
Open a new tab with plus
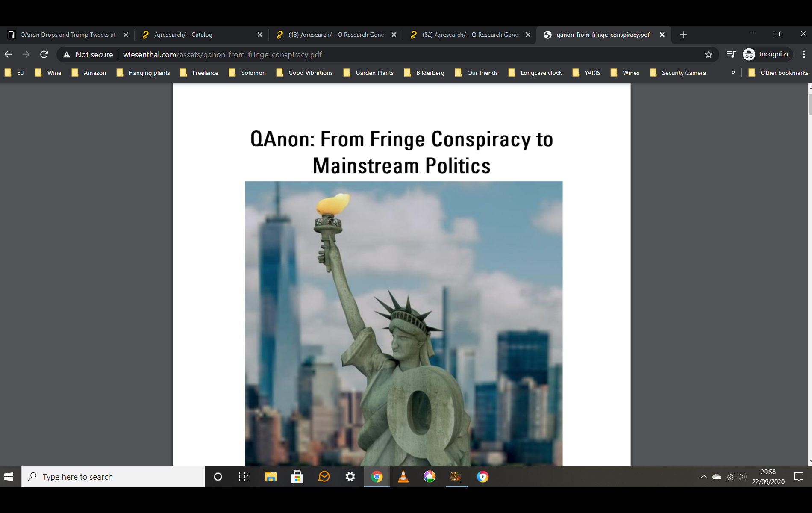(683, 35)
